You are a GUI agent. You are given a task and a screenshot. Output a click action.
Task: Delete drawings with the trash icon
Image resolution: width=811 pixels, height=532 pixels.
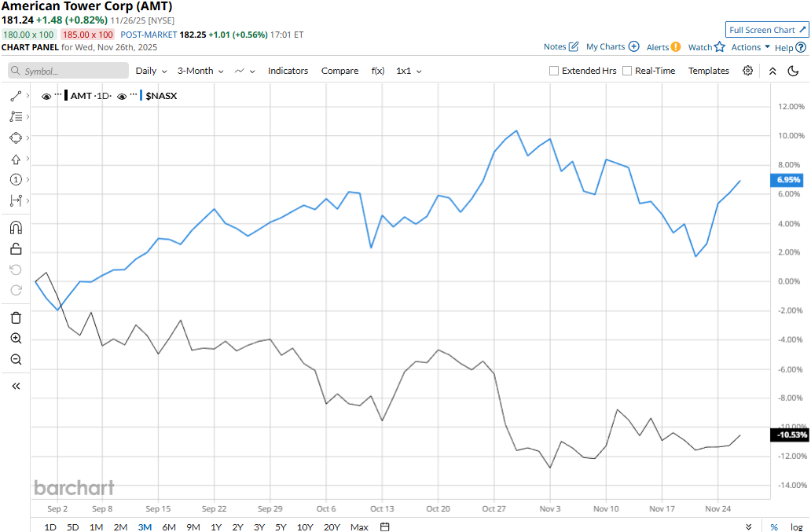16,317
